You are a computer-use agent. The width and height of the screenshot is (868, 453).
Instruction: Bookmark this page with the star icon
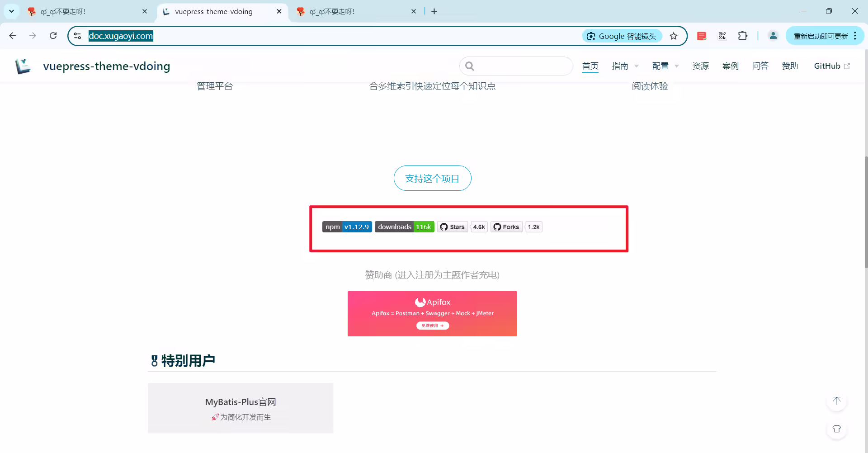(674, 36)
